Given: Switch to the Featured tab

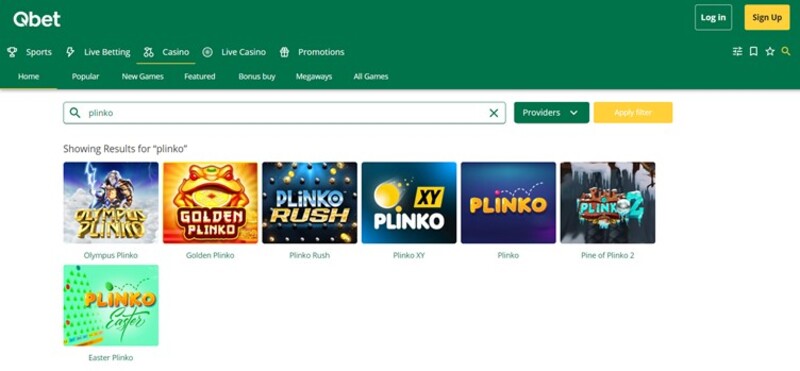Looking at the screenshot, I should [x=200, y=77].
